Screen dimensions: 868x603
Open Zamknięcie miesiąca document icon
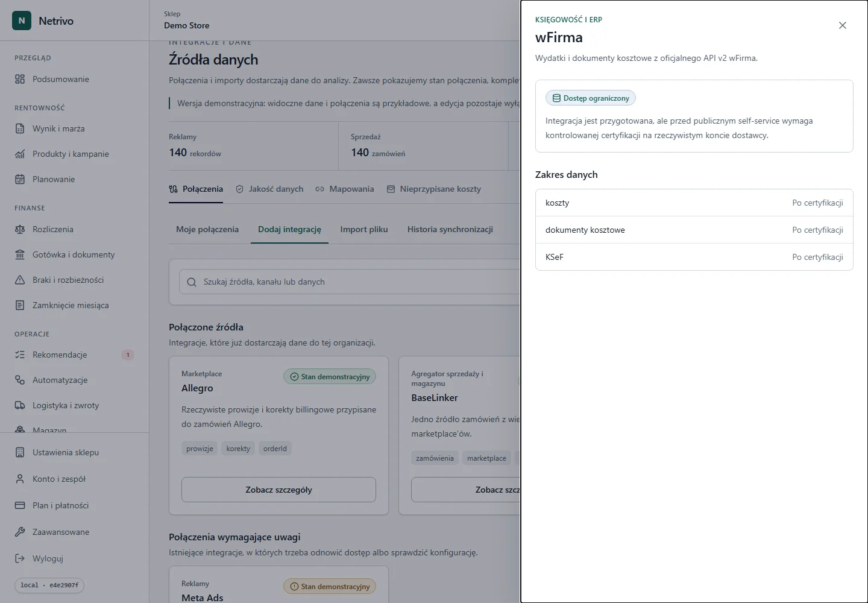tap(20, 305)
